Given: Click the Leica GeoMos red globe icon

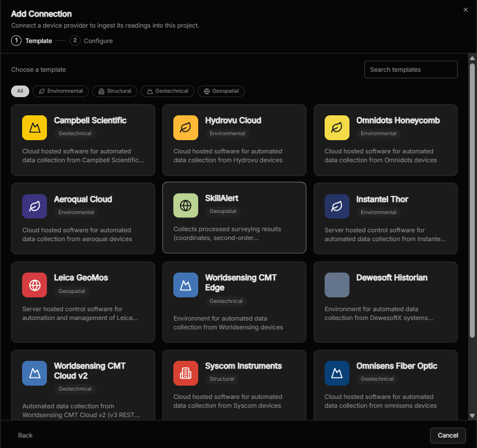Looking at the screenshot, I should 34,285.
